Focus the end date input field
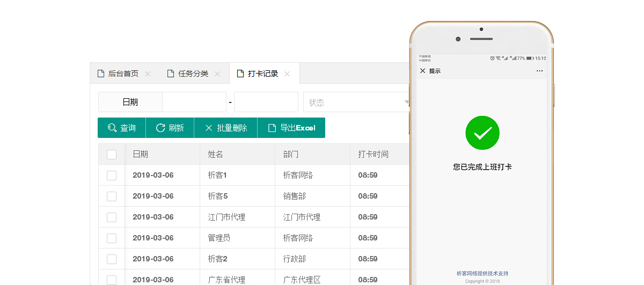This screenshot has height=285, width=644. [266, 102]
